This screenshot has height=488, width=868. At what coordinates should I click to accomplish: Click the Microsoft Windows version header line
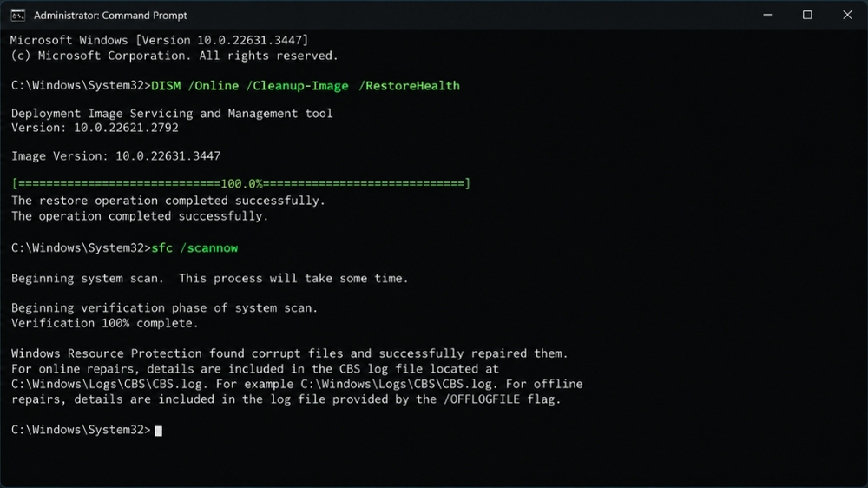[160, 41]
